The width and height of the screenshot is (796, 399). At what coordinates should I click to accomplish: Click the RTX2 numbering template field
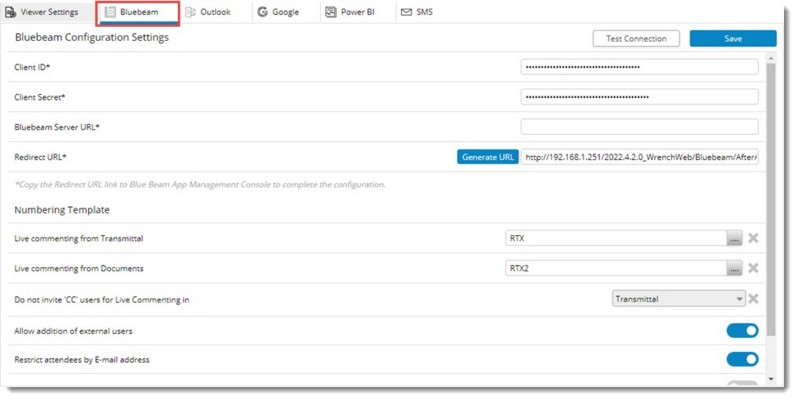616,268
